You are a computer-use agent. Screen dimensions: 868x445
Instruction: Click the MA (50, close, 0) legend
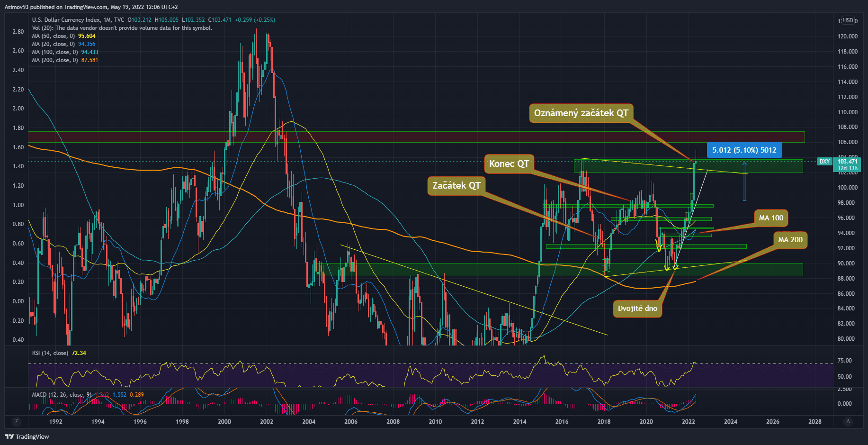pyautogui.click(x=54, y=36)
